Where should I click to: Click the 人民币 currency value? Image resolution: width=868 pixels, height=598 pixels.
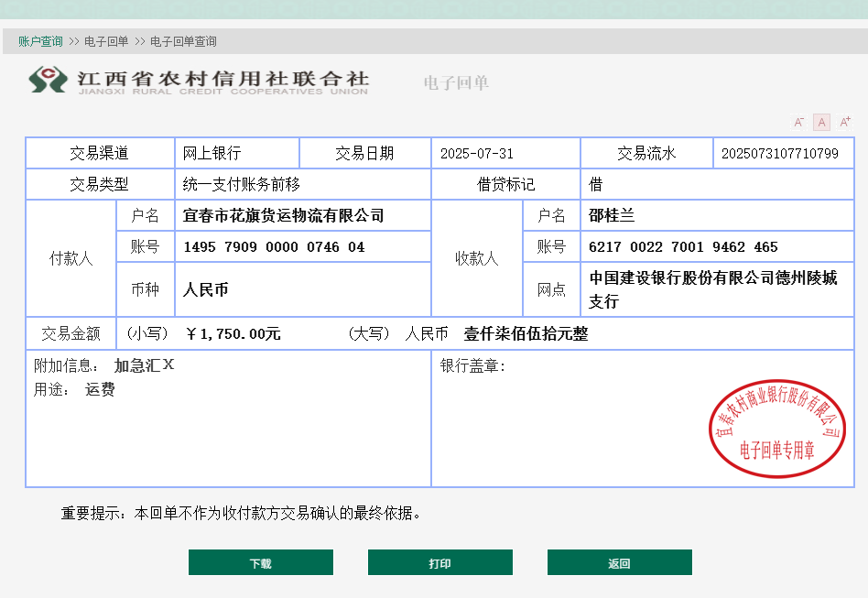205,289
